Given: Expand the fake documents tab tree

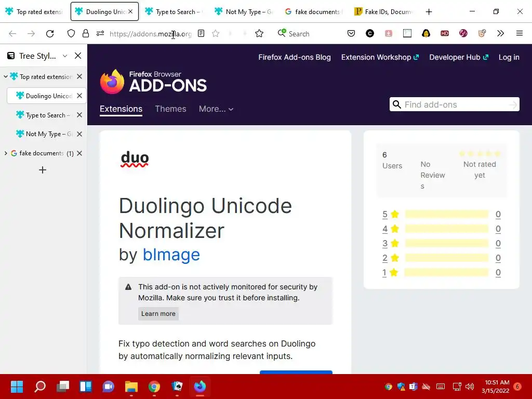Looking at the screenshot, I should [6, 153].
